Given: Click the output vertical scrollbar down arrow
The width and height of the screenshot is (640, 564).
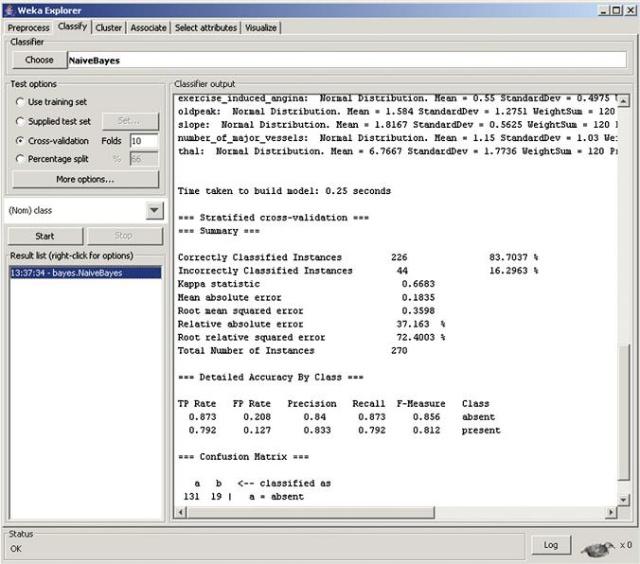Looking at the screenshot, I should click(x=624, y=499).
